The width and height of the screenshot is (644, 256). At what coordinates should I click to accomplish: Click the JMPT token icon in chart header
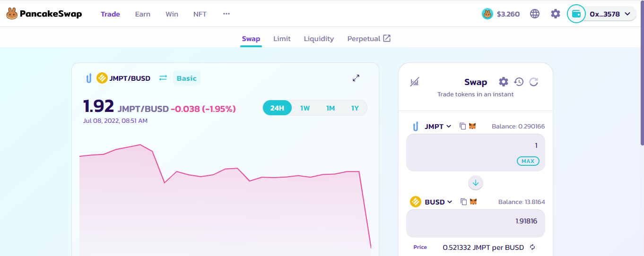pyautogui.click(x=88, y=78)
